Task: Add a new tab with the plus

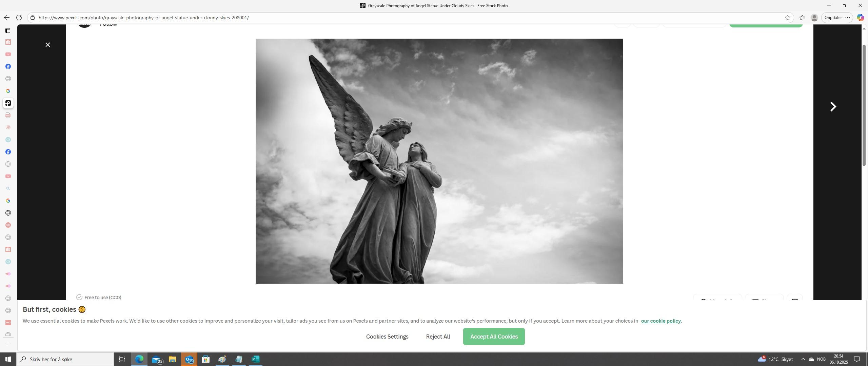Action: coord(8,344)
